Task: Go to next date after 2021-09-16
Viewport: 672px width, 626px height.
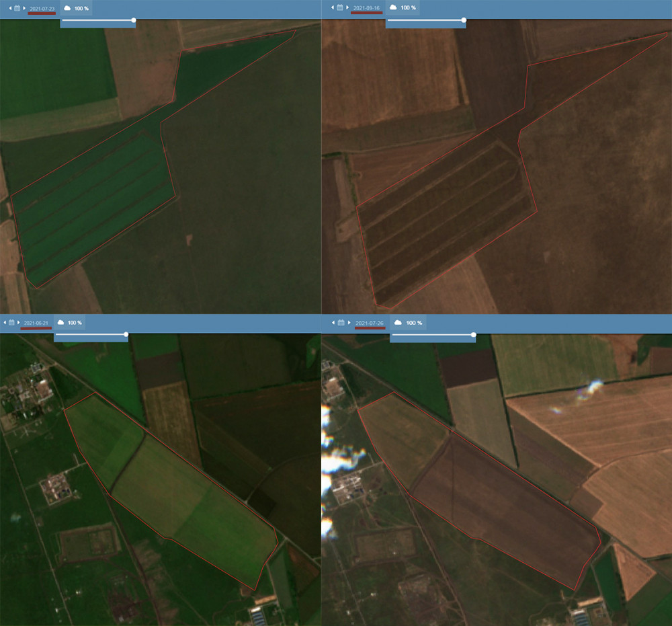Action: 348,7
